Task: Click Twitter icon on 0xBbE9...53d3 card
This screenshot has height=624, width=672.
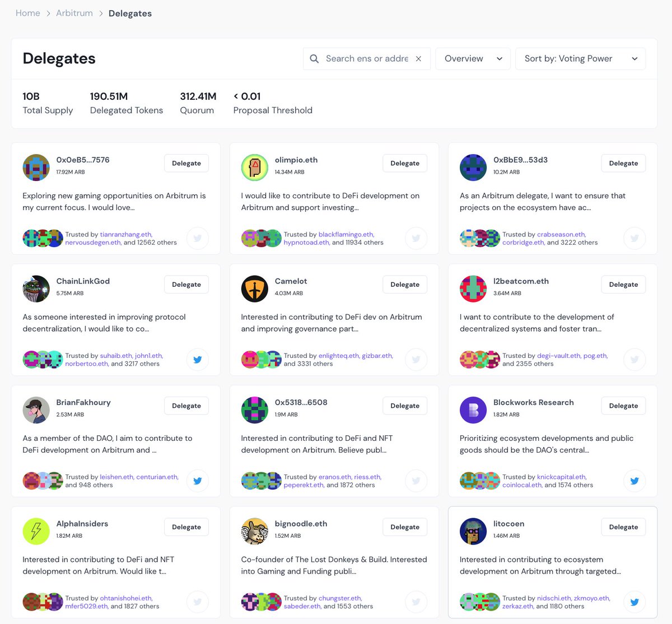Action: click(x=634, y=238)
